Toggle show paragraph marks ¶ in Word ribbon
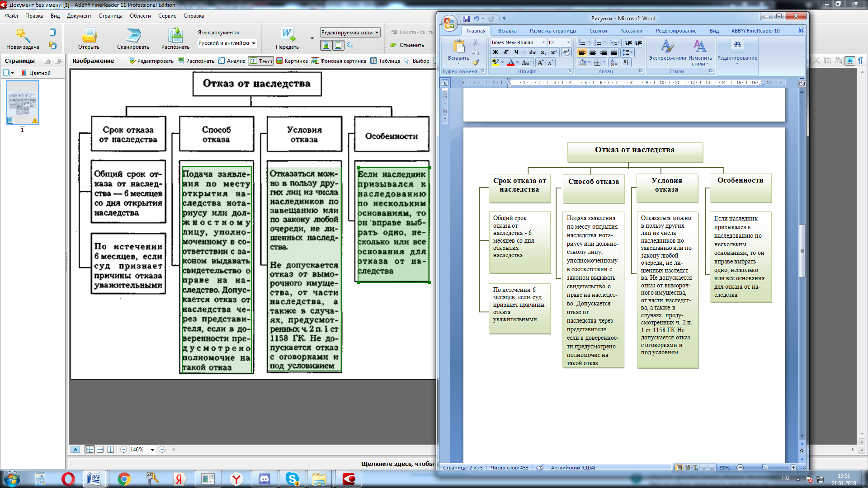Screen dimensions: 868x488 click(x=626, y=62)
